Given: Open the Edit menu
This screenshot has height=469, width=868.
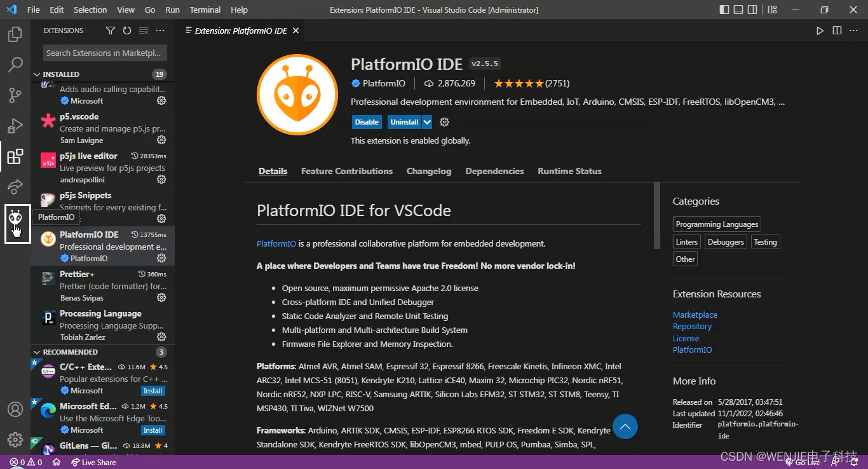Looking at the screenshot, I should 57,10.
